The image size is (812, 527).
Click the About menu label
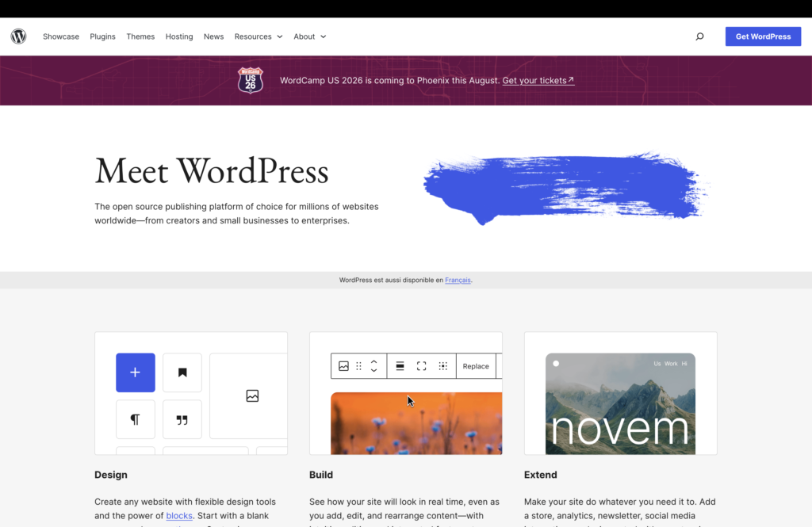304,36
